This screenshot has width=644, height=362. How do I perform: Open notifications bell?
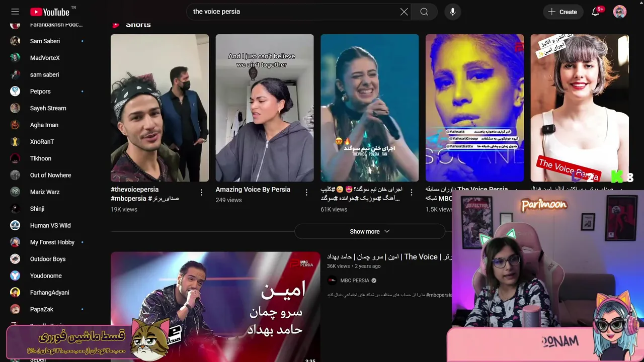596,12
